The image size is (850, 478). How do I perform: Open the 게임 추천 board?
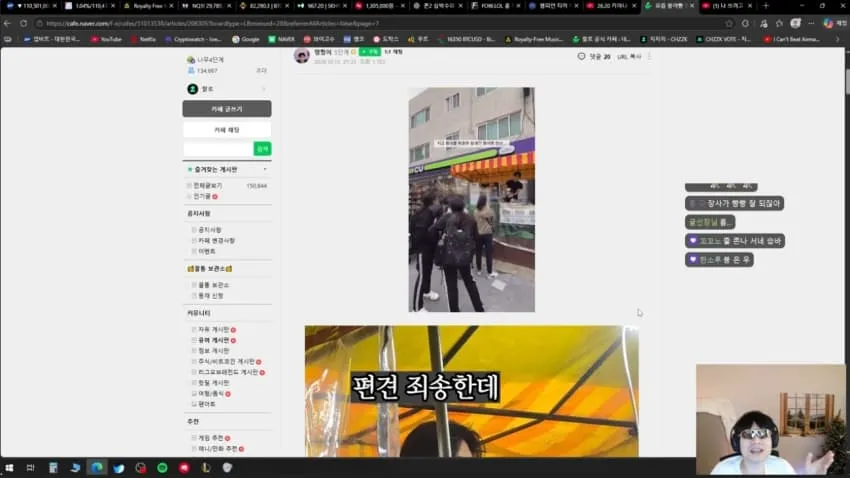(x=211, y=438)
